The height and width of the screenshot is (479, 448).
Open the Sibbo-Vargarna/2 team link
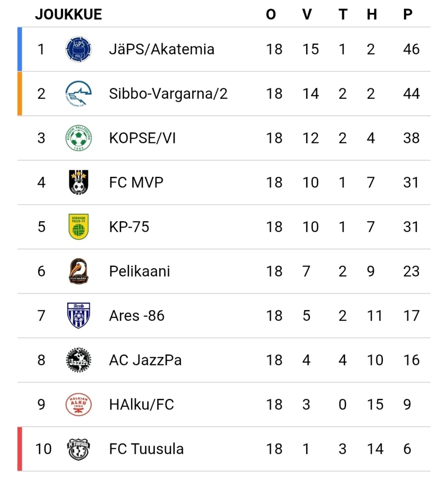tap(168, 94)
